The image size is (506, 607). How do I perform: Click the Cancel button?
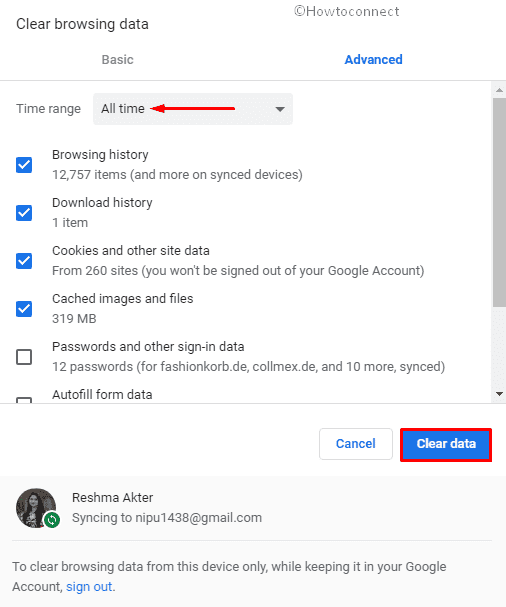click(x=356, y=444)
